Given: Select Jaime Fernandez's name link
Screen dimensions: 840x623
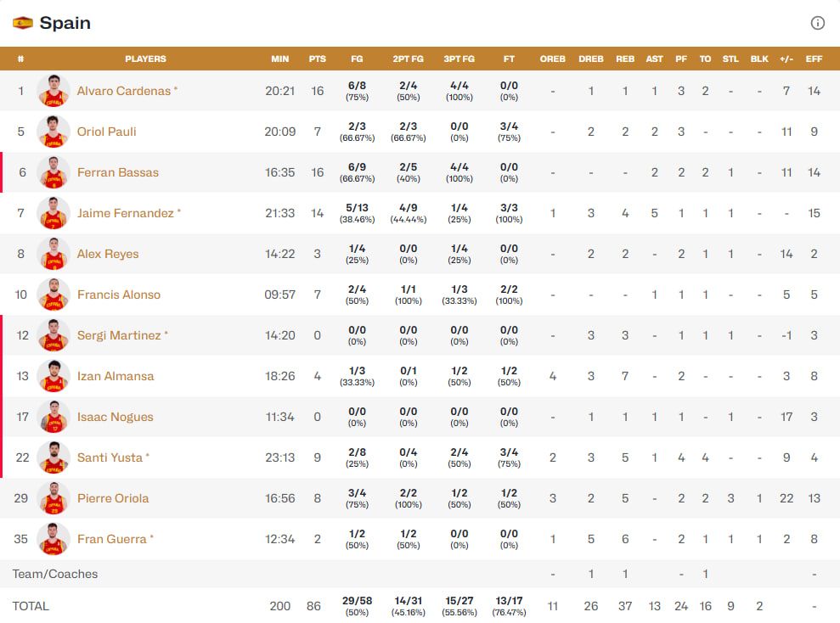Looking at the screenshot, I should point(125,213).
